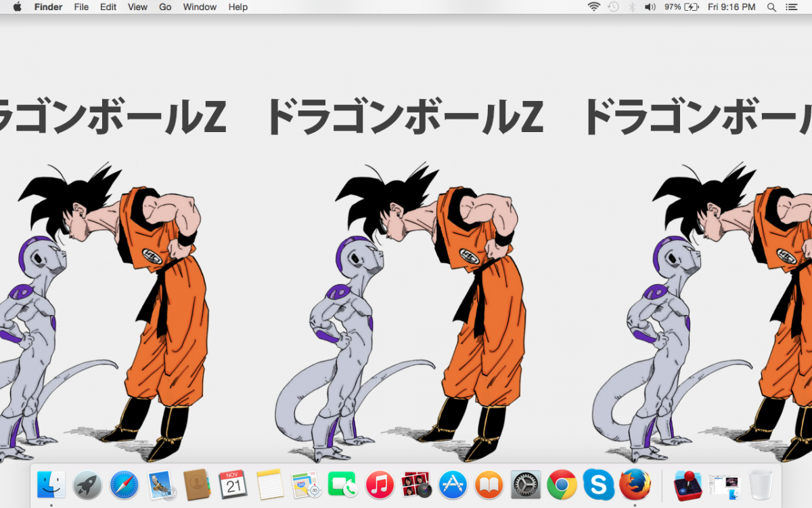Viewport: 812px width, 508px height.
Task: Open Launchpad from the dock
Action: [87, 485]
